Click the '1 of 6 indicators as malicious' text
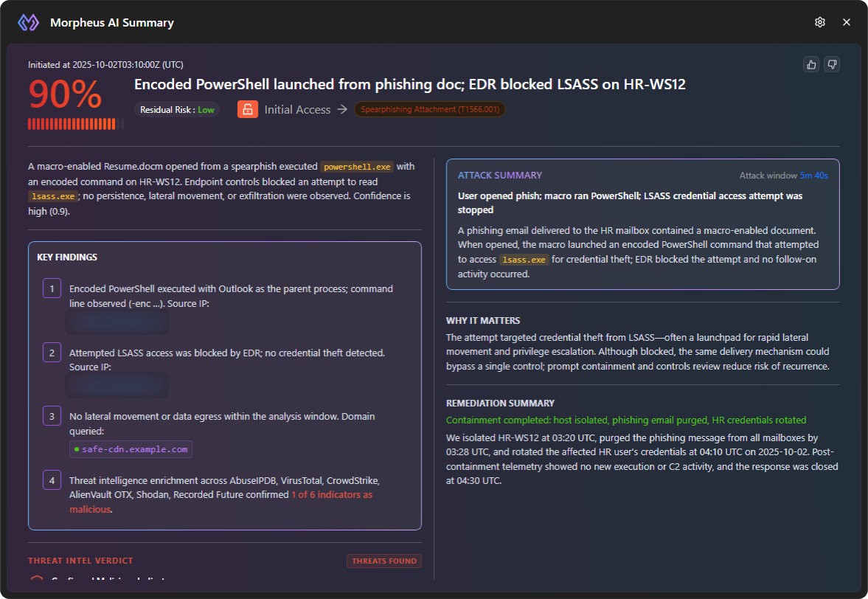 [221, 502]
